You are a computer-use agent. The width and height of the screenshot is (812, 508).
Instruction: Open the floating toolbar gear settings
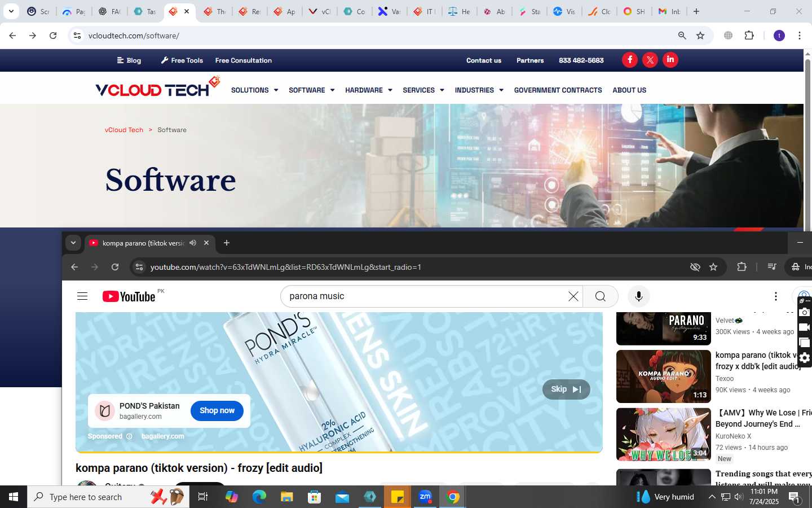pyautogui.click(x=805, y=358)
